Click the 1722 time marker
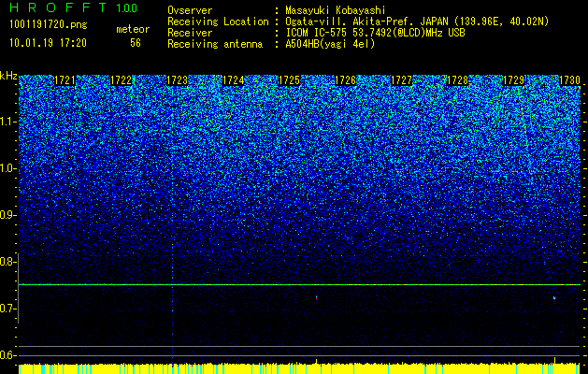 coord(122,80)
